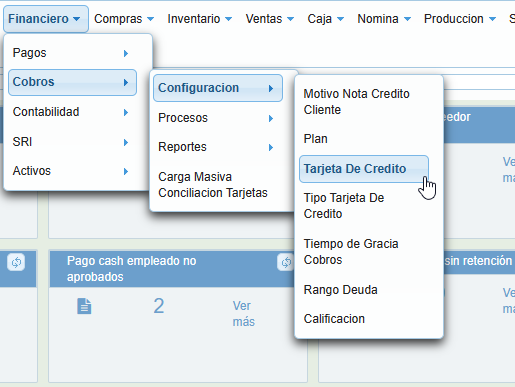Open the Inventario menu
Screen dimensions: 515x387
pyautogui.click(x=199, y=19)
